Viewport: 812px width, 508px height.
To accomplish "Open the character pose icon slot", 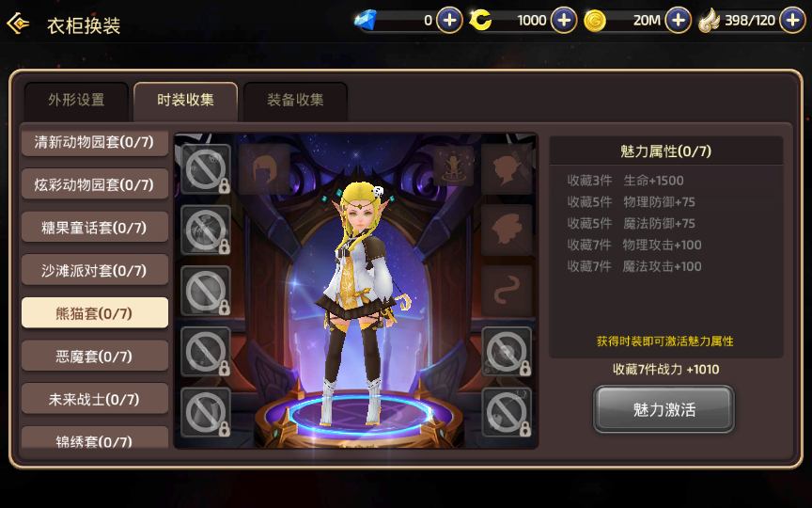I will tap(453, 166).
